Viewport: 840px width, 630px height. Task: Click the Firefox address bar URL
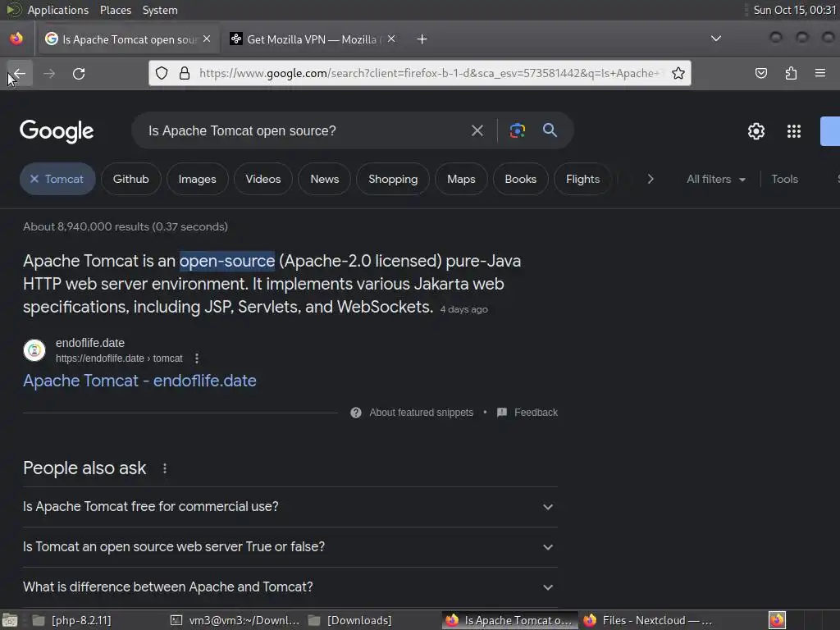tap(428, 73)
